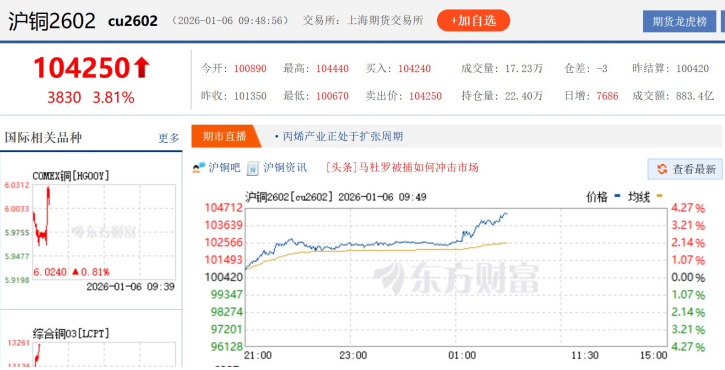Click the 23:00 time marker on the chart axis
The image size is (725, 370).
[353, 356]
